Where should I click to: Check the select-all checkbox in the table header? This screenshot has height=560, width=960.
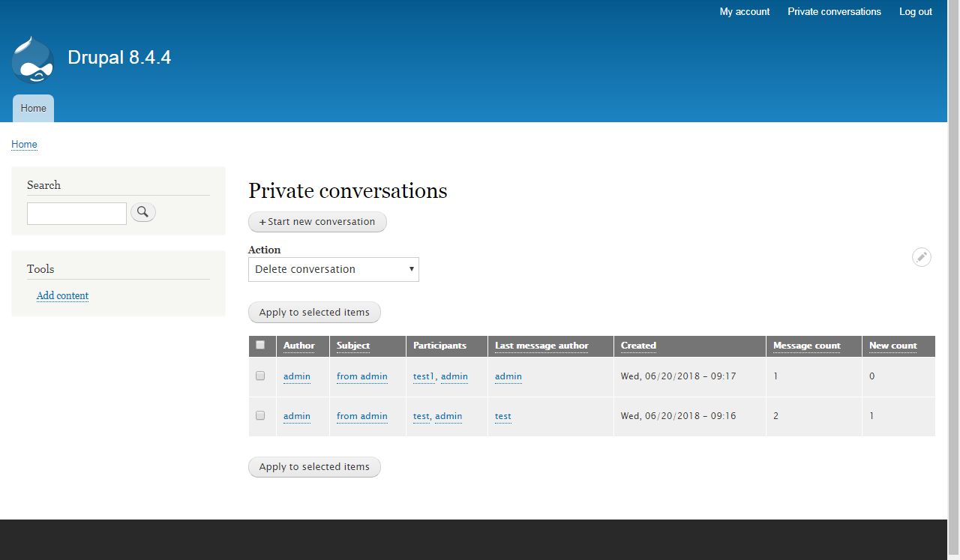(261, 344)
